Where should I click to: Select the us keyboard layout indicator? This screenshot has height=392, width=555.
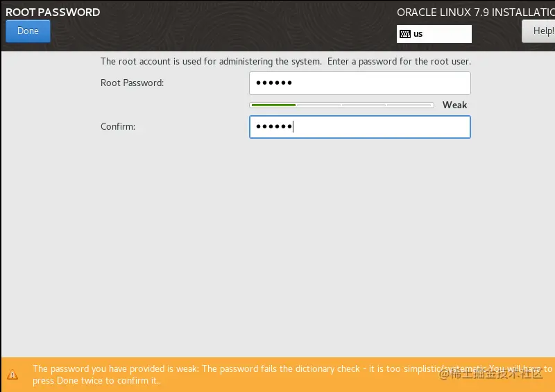[434, 34]
